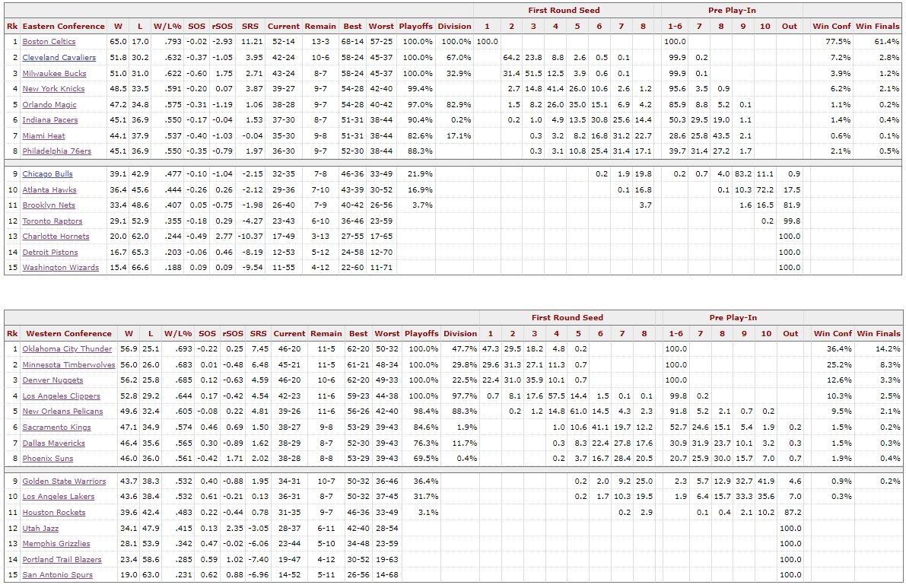906x588 pixels.
Task: Sort East table by Playoffs header
Action: pos(415,26)
